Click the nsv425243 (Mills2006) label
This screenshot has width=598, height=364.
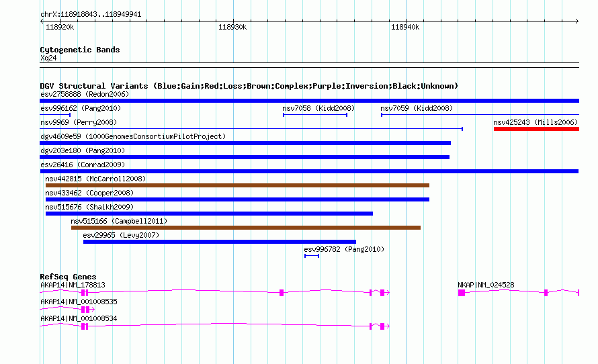(536, 122)
